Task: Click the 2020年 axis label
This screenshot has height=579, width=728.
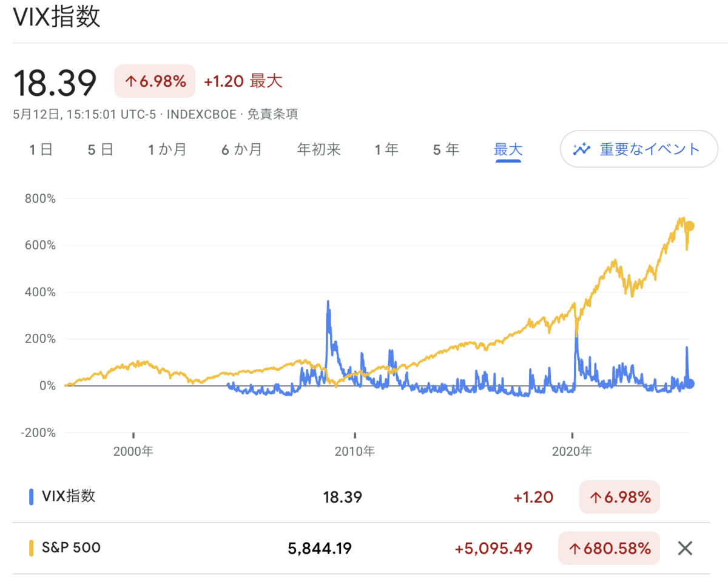Action: (x=573, y=451)
